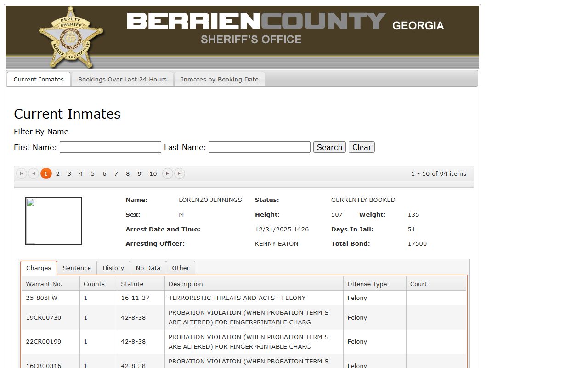This screenshot has height=368, width=588.
Task: Click the Clear button
Action: [362, 147]
